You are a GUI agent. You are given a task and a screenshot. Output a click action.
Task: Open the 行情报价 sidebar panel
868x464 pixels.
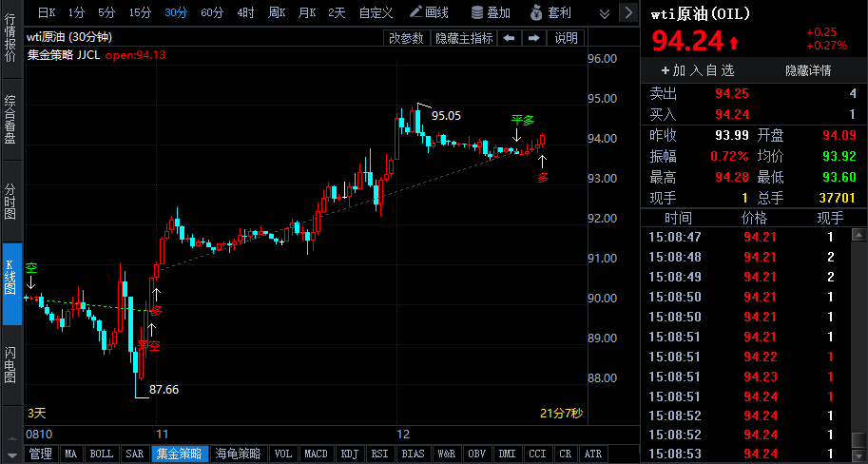click(10, 38)
